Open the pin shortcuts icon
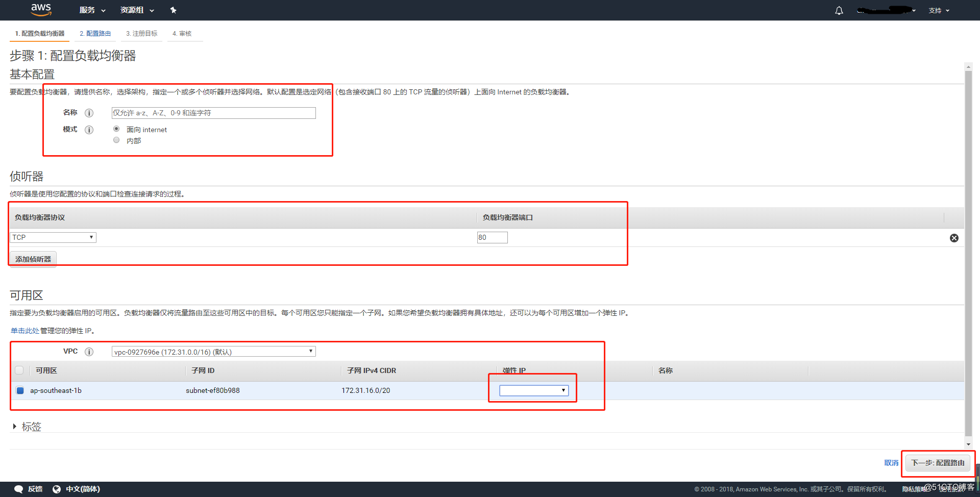Viewport: 980px width, 497px height. coord(173,10)
